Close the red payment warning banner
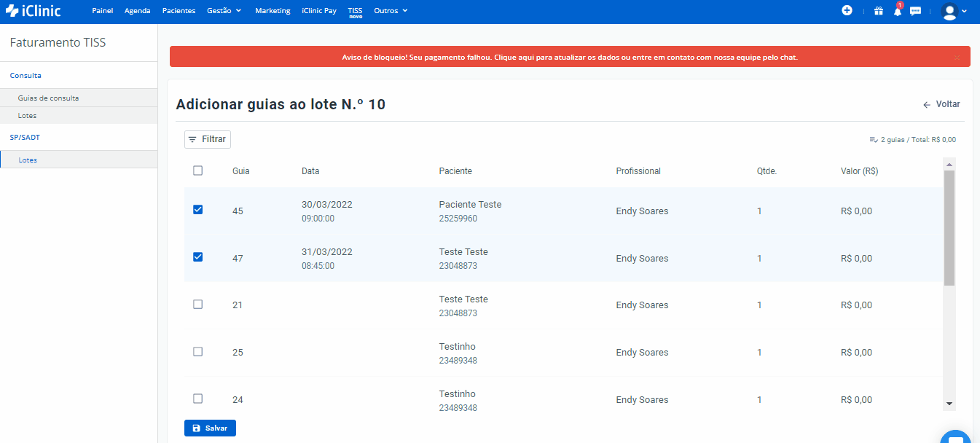Viewport: 980px width, 443px height. (957, 57)
